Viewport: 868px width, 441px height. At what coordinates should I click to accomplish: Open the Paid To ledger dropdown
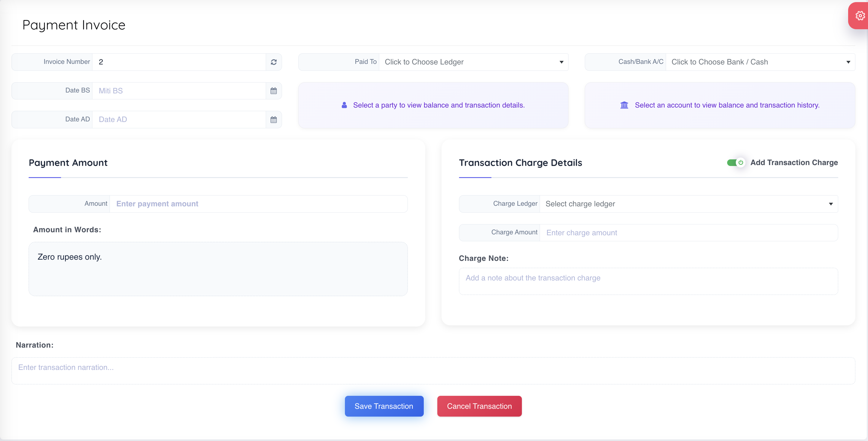click(473, 62)
